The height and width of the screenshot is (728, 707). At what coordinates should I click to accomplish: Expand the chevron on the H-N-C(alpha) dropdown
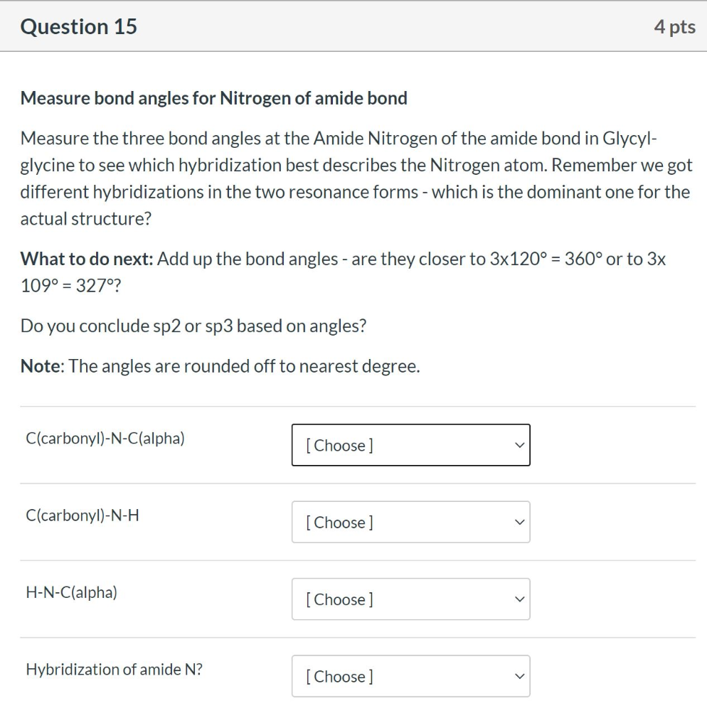(x=519, y=599)
